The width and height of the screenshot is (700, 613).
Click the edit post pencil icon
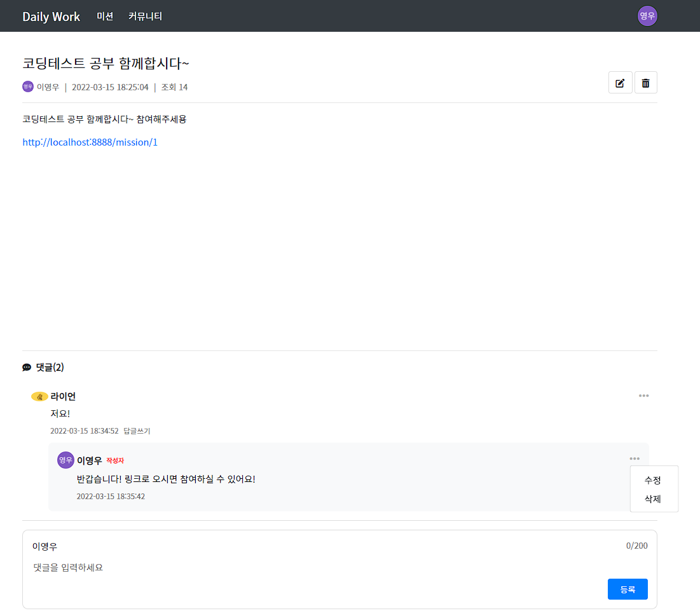tap(620, 83)
